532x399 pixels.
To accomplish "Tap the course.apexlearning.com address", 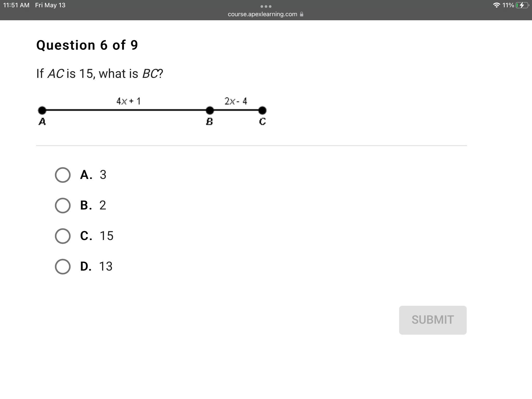I will (x=262, y=14).
